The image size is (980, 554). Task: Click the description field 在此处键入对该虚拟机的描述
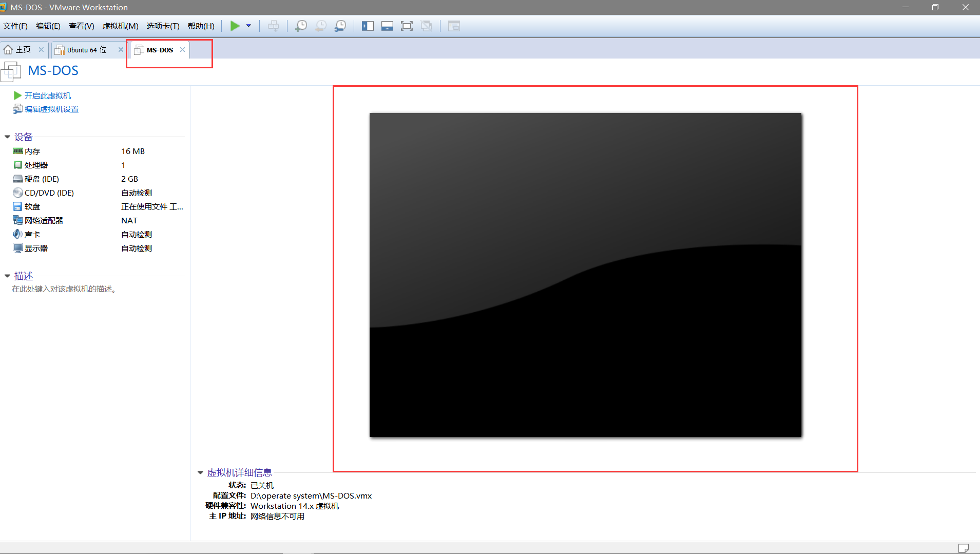click(65, 289)
